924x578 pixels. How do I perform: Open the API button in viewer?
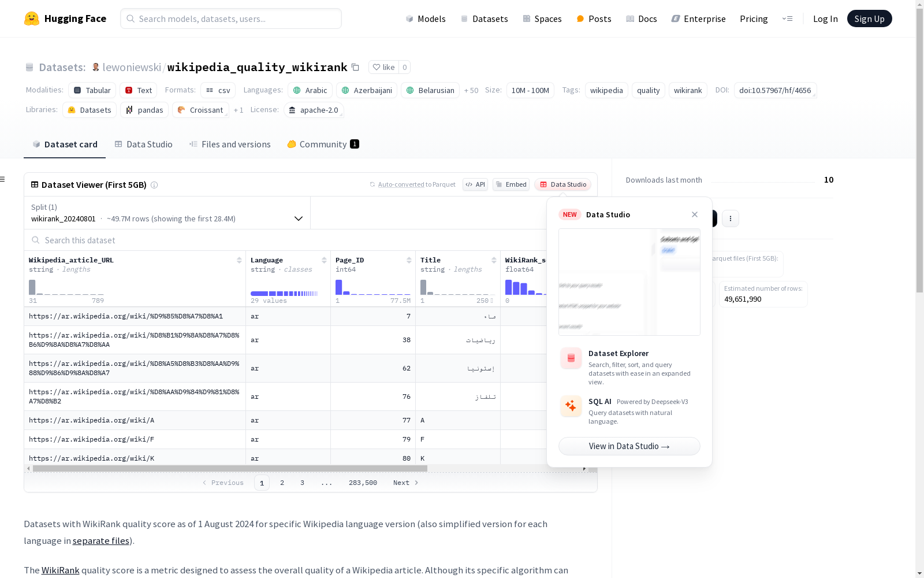click(475, 184)
